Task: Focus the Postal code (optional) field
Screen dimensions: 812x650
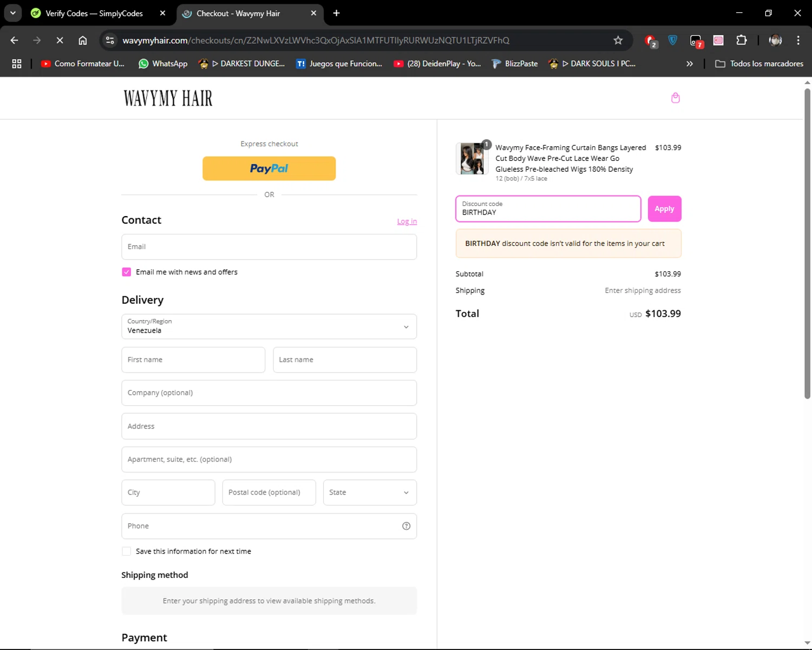Action: (269, 492)
